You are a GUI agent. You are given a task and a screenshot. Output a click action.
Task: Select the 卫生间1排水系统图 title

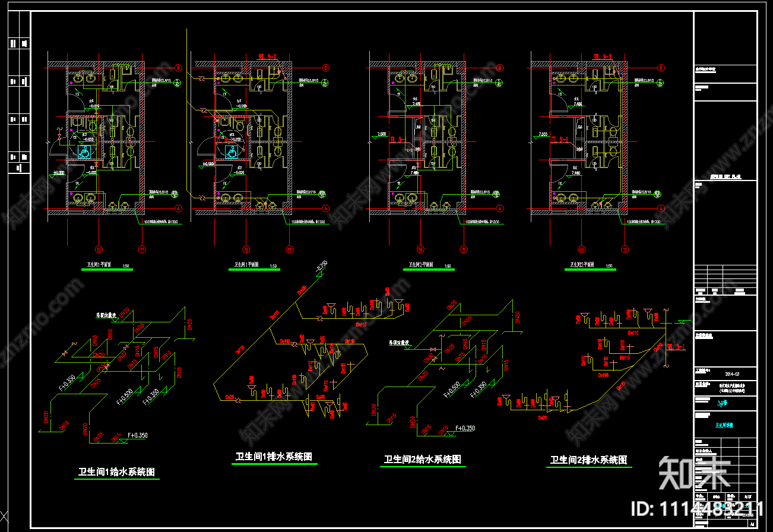[x=274, y=457]
